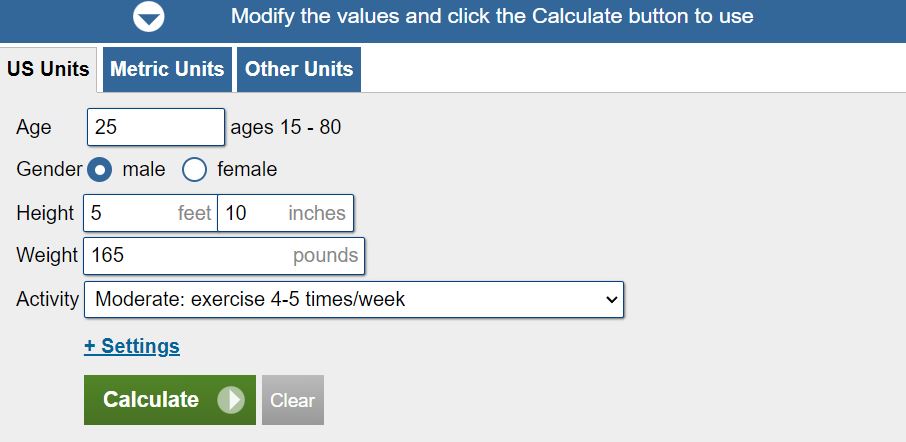Click the play arrow icon on Calculate
906x442 pixels.
coord(231,400)
